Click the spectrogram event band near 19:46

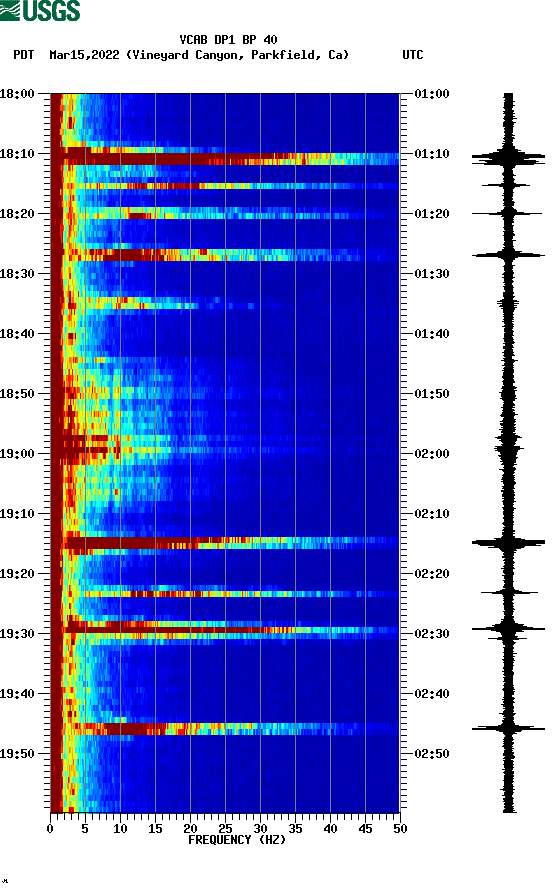point(225,729)
